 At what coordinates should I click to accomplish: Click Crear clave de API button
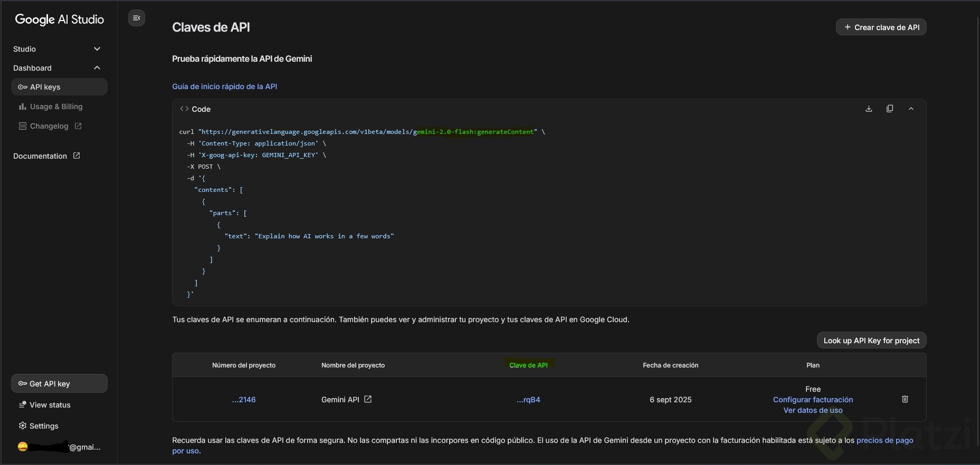pyautogui.click(x=881, y=27)
